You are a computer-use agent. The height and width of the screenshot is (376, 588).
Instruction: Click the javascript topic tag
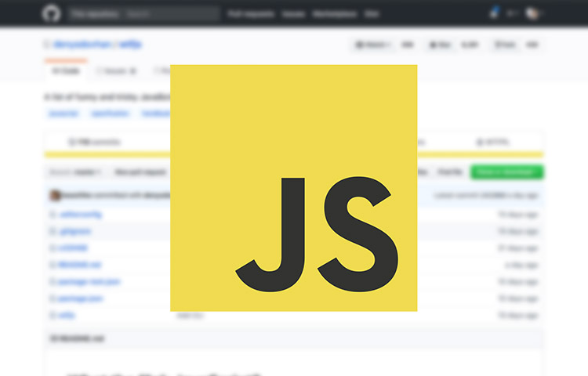(64, 114)
